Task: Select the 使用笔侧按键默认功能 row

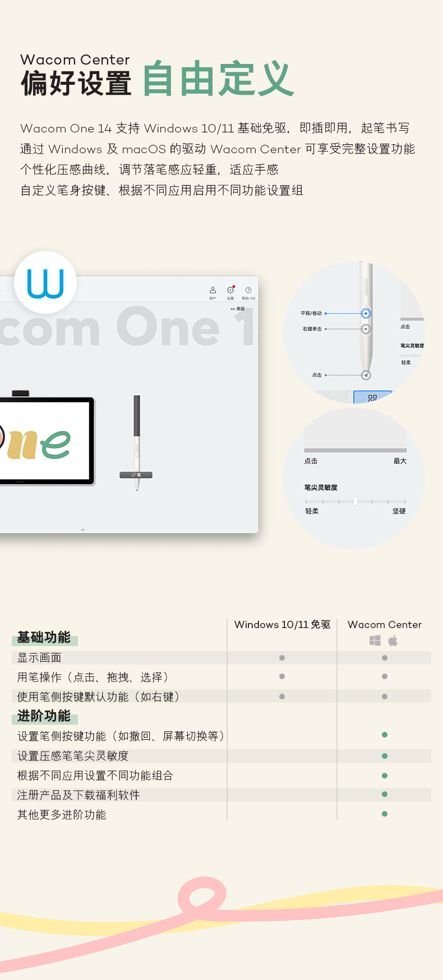Action: click(x=221, y=697)
